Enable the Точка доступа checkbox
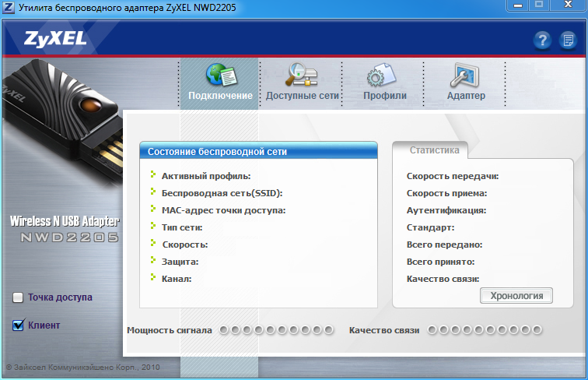The image size is (588, 380). [18, 297]
